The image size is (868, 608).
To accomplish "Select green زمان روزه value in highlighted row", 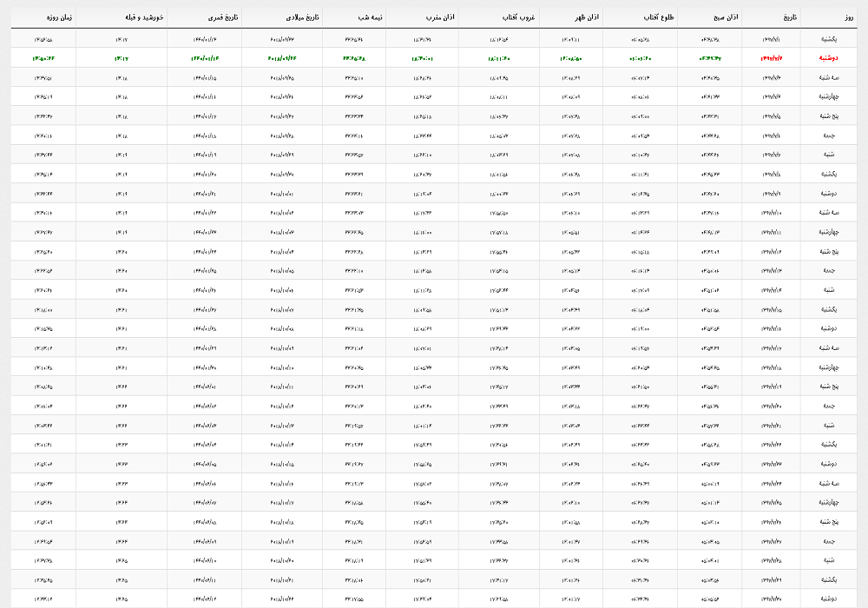I will tap(43, 58).
